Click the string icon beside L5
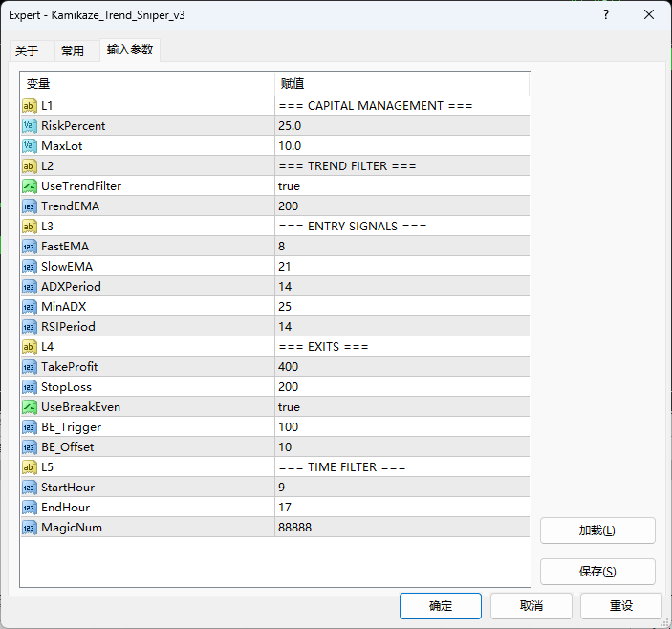Image resolution: width=672 pixels, height=629 pixels. (30, 466)
